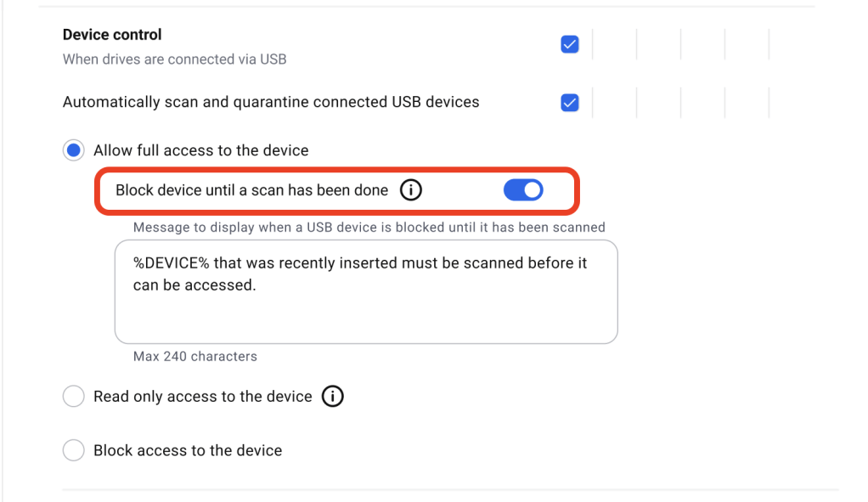Disable the Block device until scan toggle
Viewport: 868px width, 502px height.
523,190
